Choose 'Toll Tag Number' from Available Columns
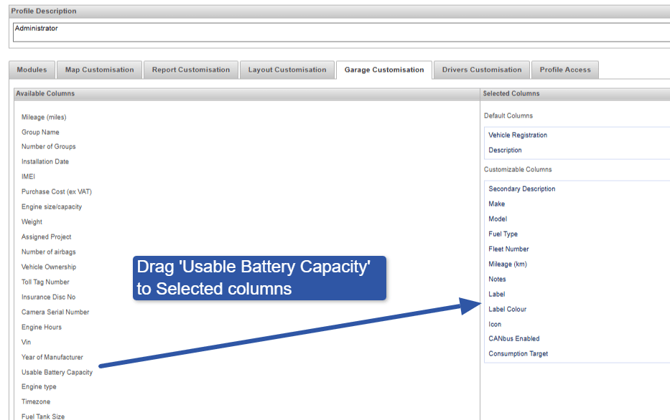 [45, 282]
